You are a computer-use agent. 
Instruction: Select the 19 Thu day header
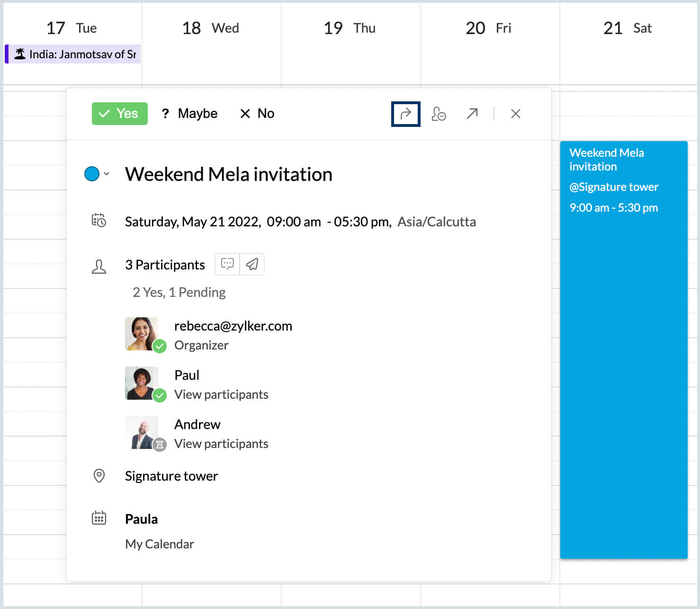(350, 28)
